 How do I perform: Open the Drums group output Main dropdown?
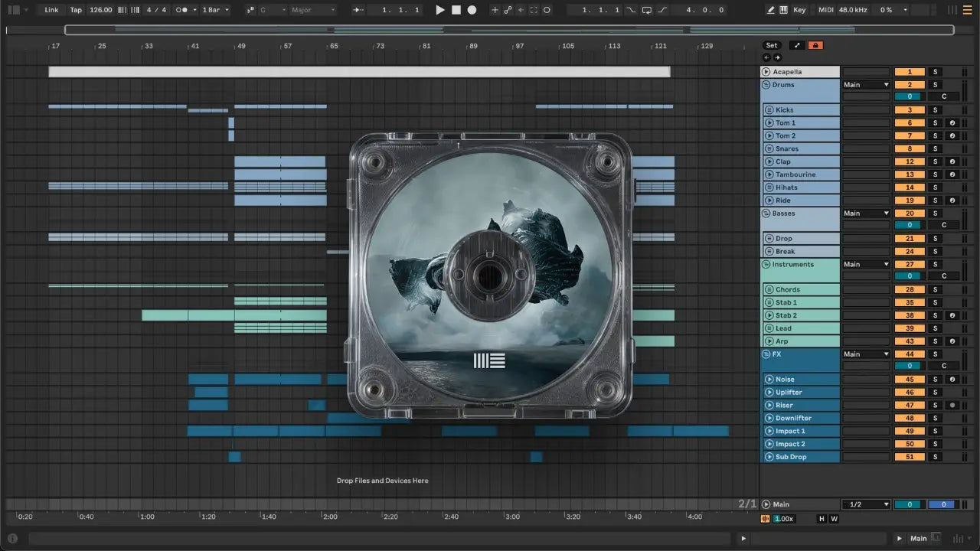[x=866, y=85]
